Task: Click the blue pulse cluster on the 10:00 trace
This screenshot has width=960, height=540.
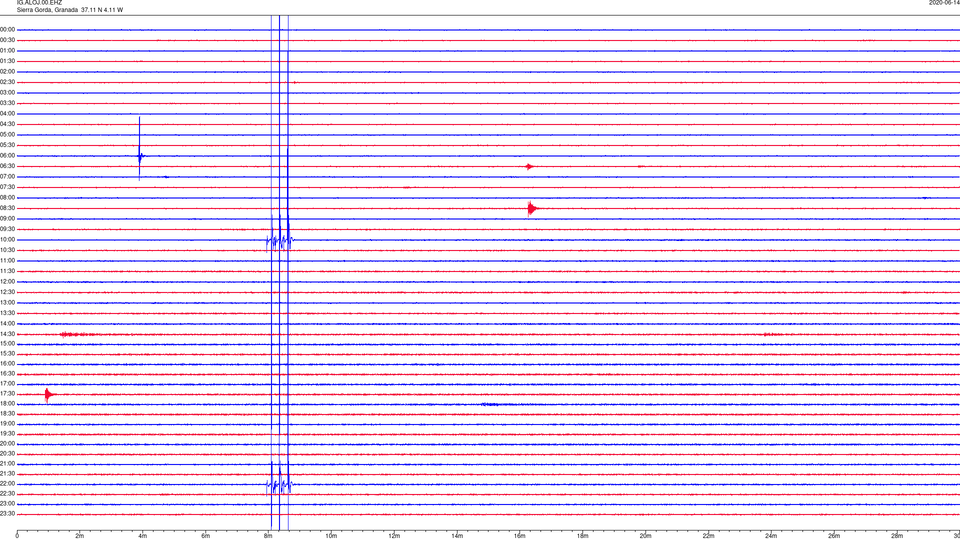Action: tap(280, 240)
